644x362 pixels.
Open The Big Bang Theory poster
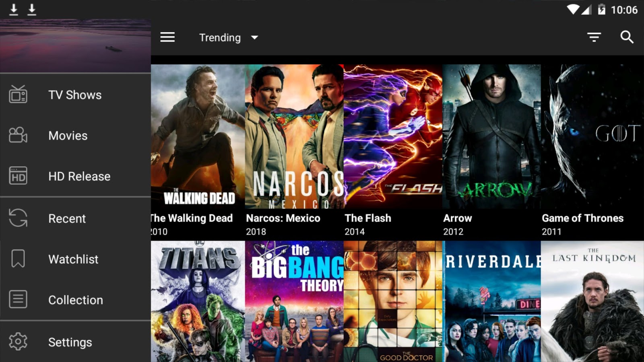point(294,301)
